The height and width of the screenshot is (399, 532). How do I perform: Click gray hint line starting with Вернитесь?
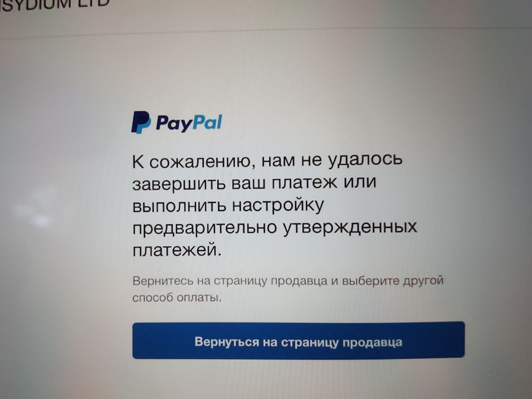tap(288, 281)
